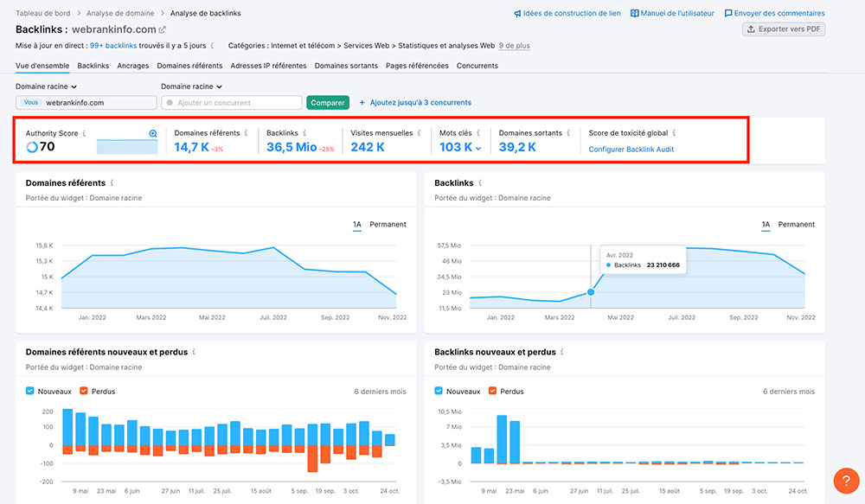Open the Domaines sortants tab
The image size is (865, 504).
coord(347,66)
